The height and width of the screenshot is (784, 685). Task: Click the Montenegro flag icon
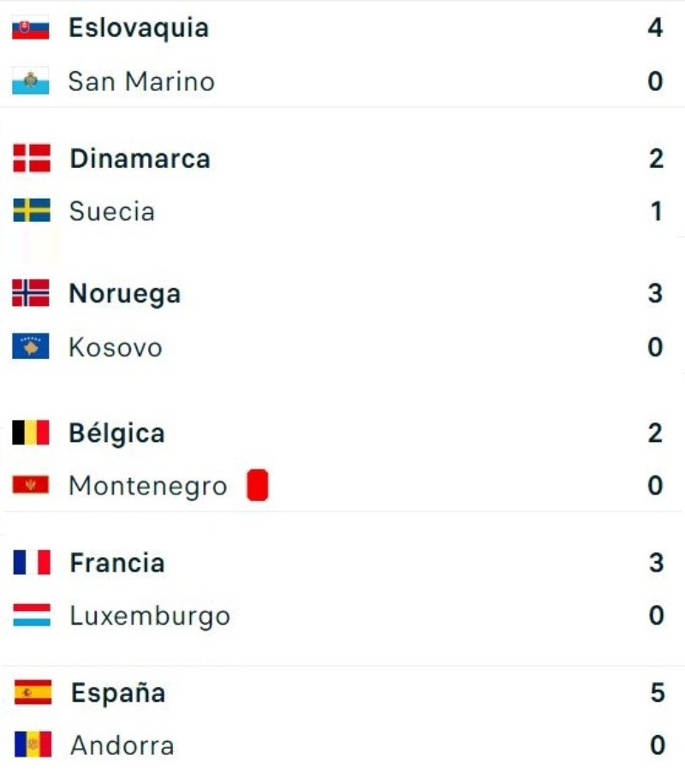[31, 486]
